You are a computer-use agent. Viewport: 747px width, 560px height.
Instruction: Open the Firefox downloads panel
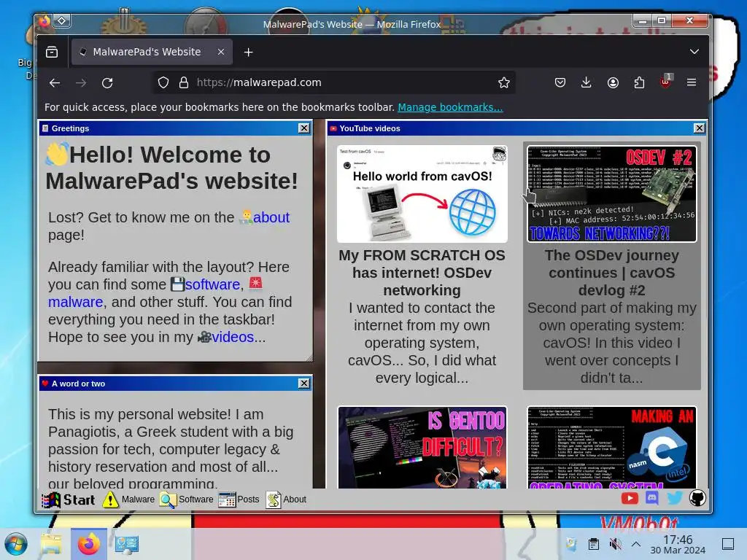pyautogui.click(x=587, y=83)
